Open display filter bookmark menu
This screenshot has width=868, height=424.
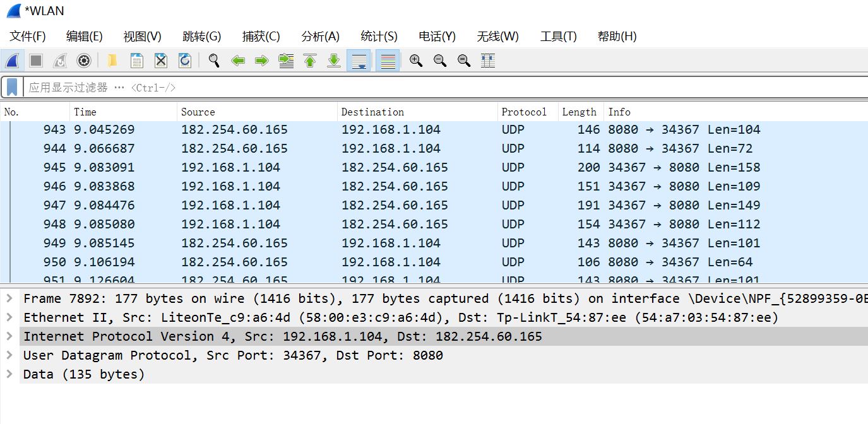(x=12, y=87)
